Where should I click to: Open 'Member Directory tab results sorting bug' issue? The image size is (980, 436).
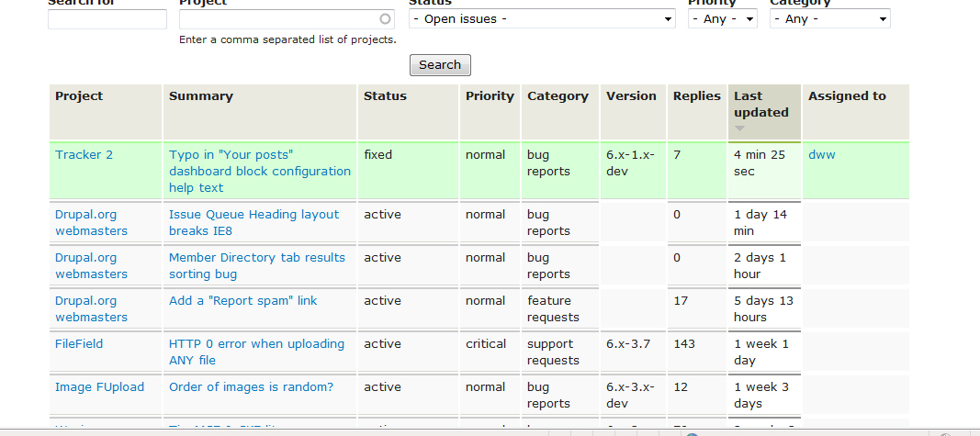(257, 265)
